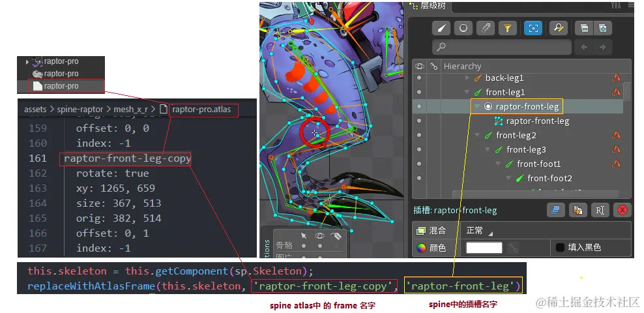Delete the slot with red X button
644x313 pixels.
point(622,211)
